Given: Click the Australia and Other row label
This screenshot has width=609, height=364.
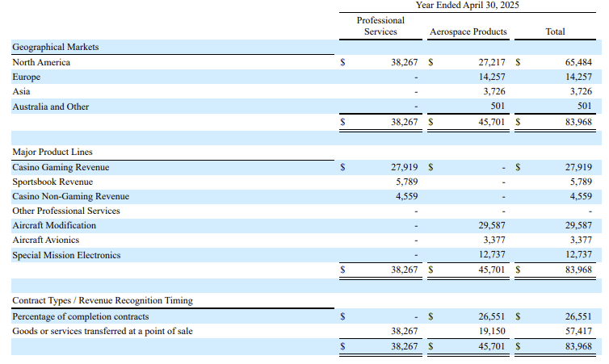Looking at the screenshot, I should (x=51, y=107).
